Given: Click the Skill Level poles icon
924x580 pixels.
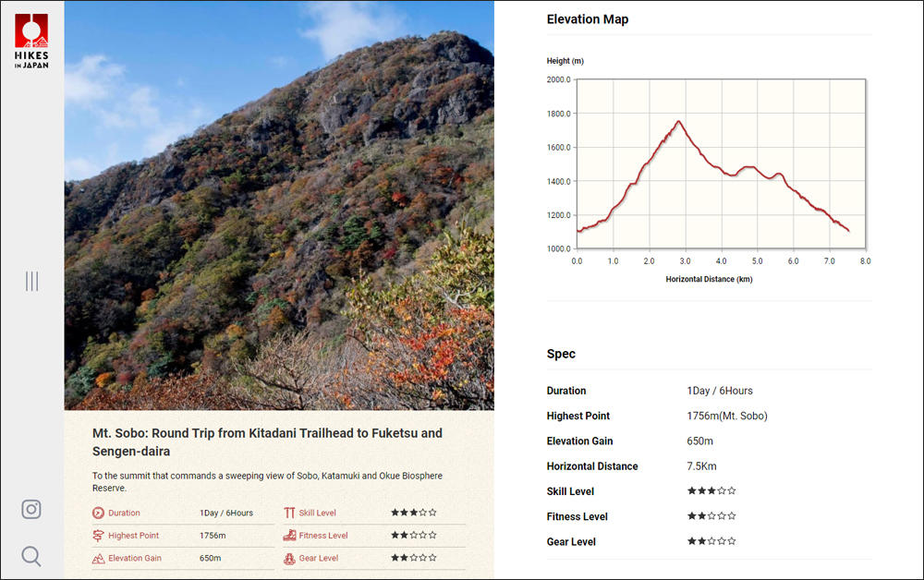Looking at the screenshot, I should click(289, 513).
